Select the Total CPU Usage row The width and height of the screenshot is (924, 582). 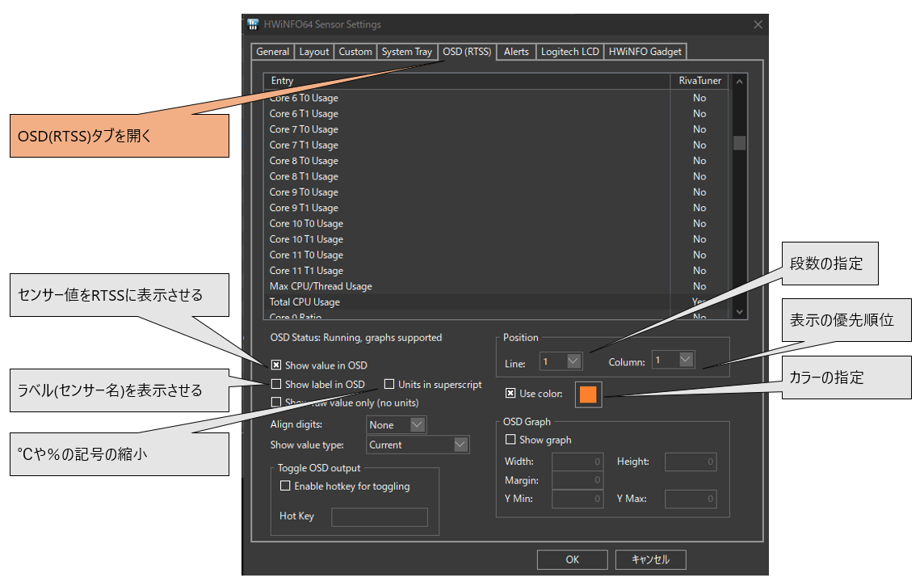click(496, 302)
